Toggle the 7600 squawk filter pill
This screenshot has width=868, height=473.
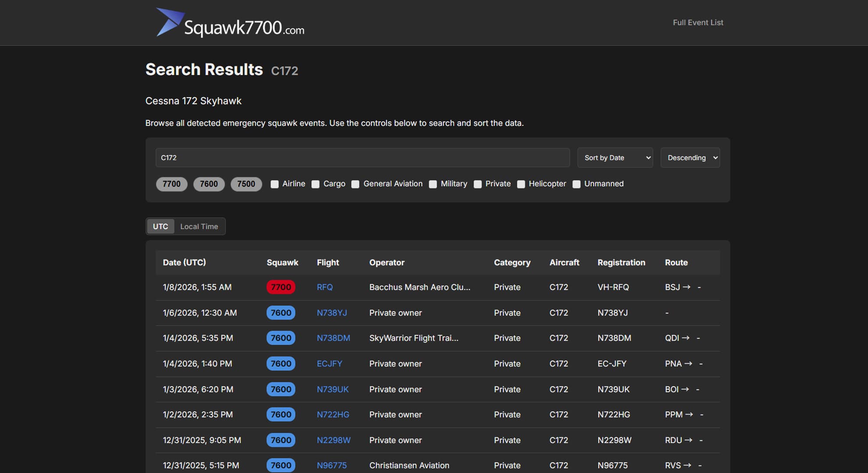click(209, 184)
